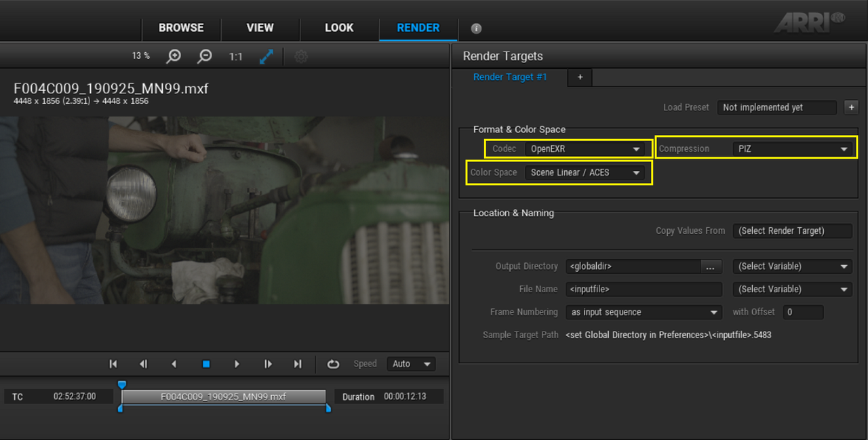Viewport: 868px width, 440px height.
Task: Open the info icon next to RENDER
Action: point(476,28)
